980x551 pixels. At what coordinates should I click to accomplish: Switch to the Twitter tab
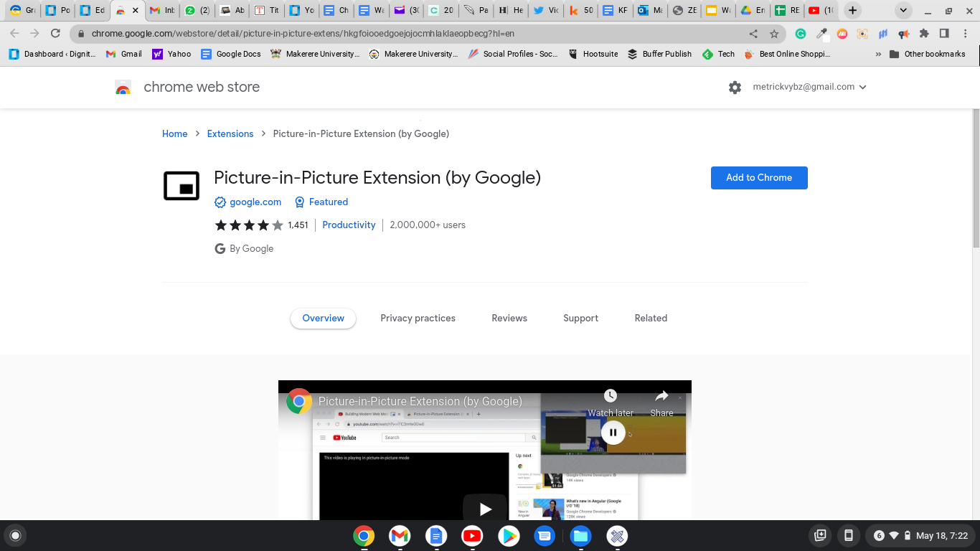point(545,11)
